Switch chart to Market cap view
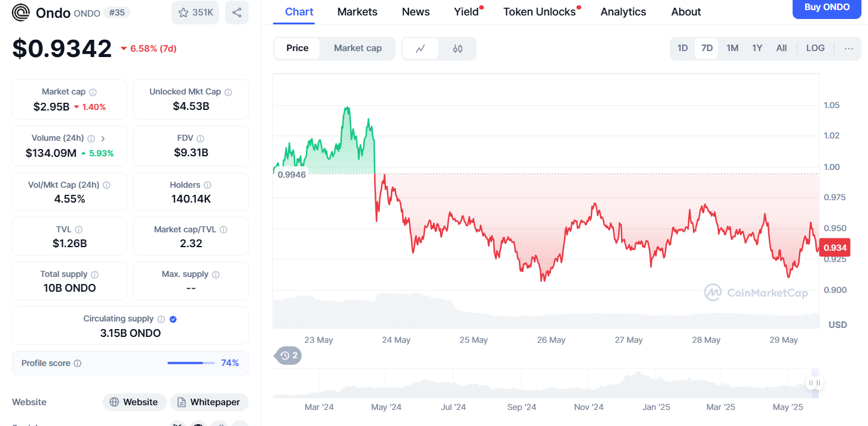 coord(357,48)
